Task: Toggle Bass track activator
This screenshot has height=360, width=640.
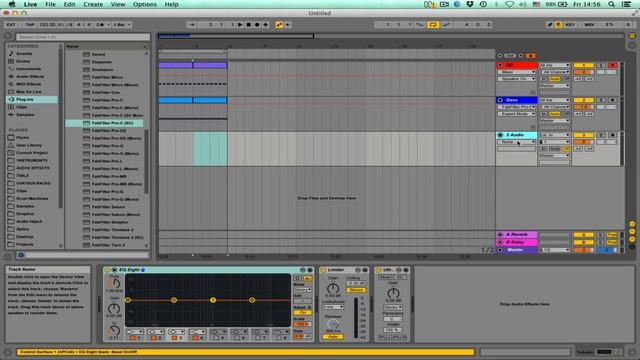Action: click(x=583, y=100)
